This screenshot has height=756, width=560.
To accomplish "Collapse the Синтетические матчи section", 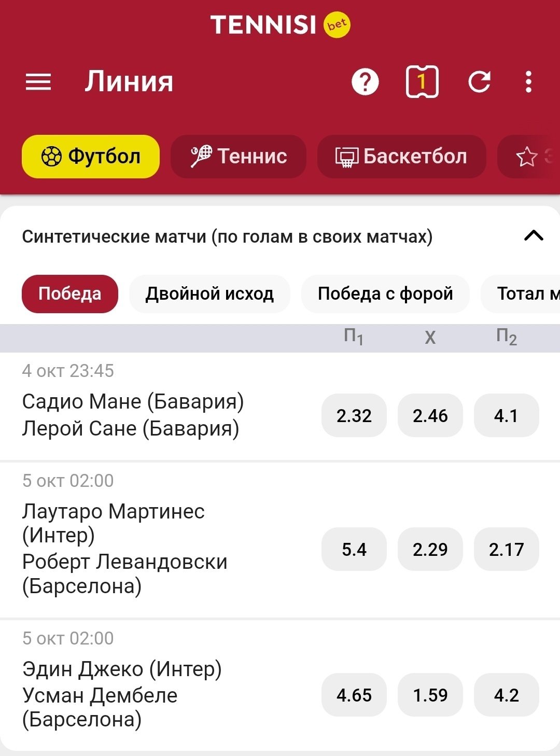I will tap(534, 236).
